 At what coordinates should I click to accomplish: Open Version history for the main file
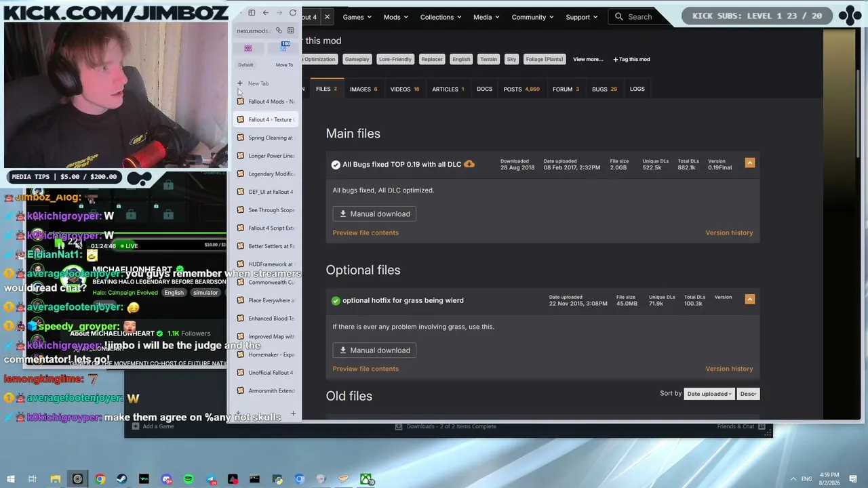point(729,232)
